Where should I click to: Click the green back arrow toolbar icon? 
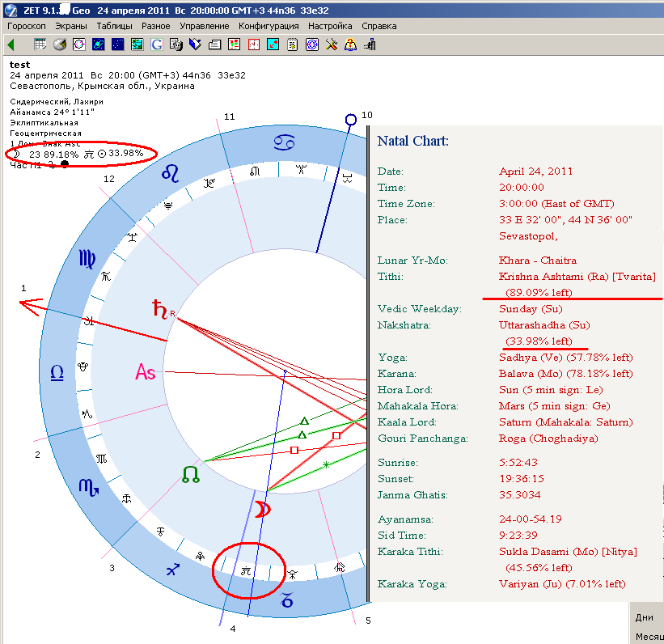(11, 44)
